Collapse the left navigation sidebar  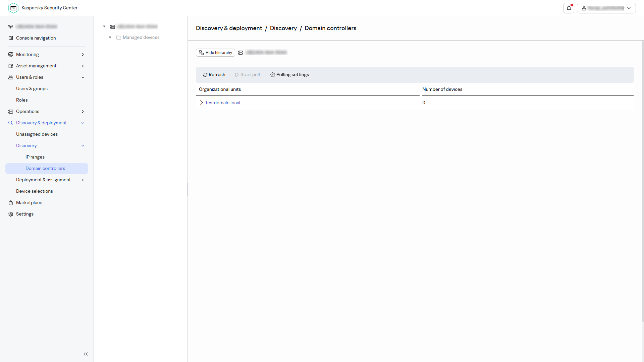(x=86, y=354)
